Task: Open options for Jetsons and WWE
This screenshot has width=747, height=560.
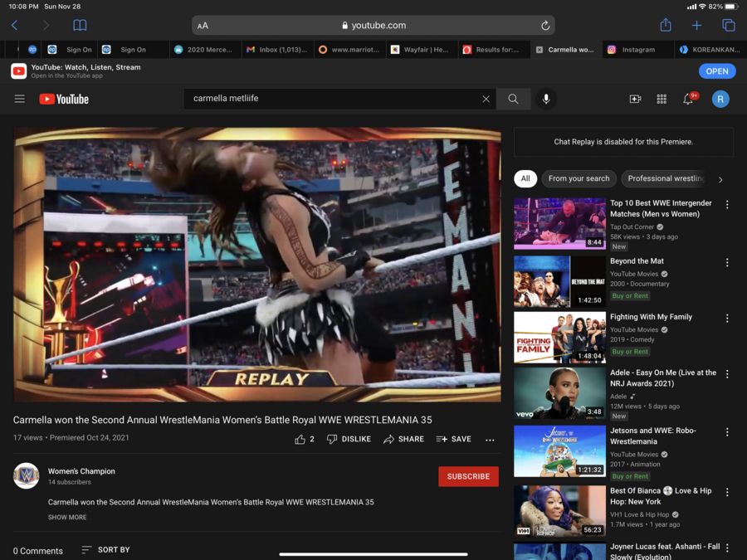Action: pos(727,432)
